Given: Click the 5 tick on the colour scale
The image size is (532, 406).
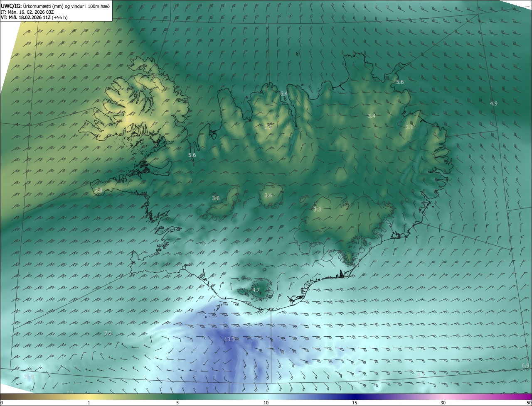Looking at the screenshot, I should click(x=177, y=403).
